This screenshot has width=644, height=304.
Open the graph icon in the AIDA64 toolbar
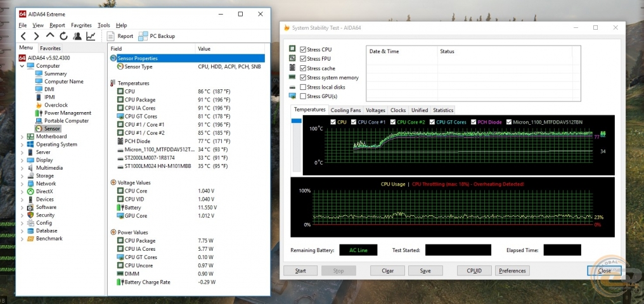point(91,36)
